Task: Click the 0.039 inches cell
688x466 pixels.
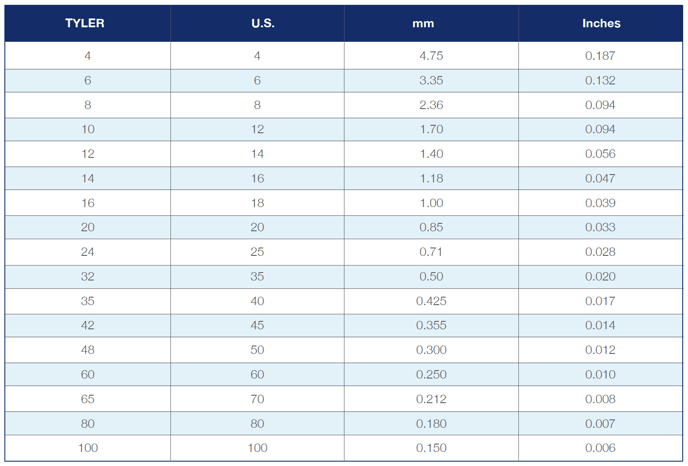Action: (x=601, y=203)
